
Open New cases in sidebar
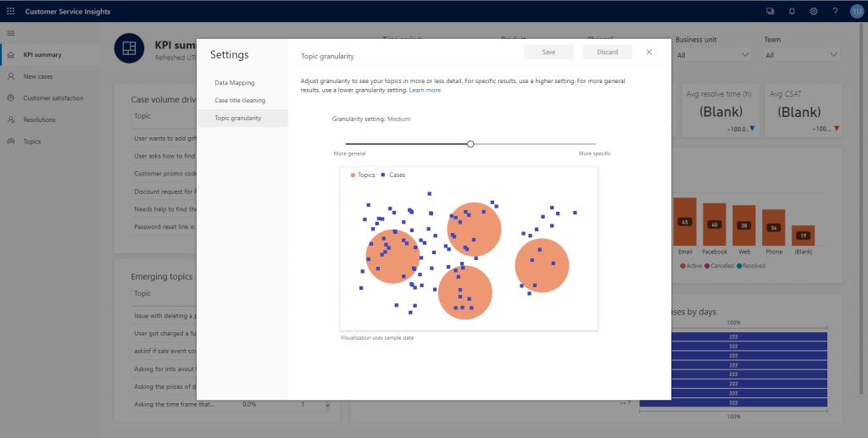pyautogui.click(x=40, y=76)
